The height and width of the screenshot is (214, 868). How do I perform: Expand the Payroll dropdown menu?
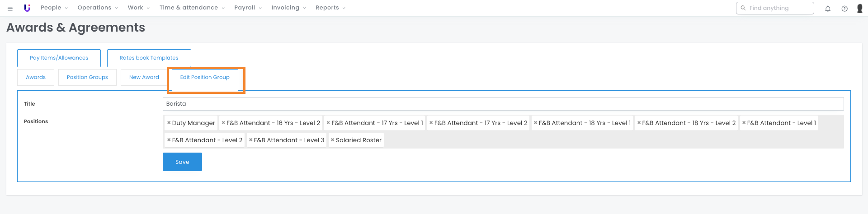click(248, 8)
